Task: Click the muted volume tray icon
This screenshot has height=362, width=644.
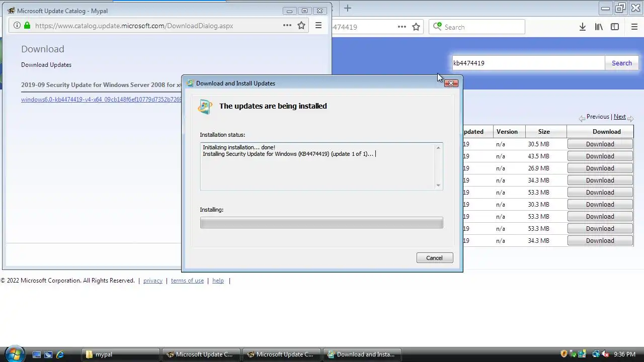Action: click(605, 354)
